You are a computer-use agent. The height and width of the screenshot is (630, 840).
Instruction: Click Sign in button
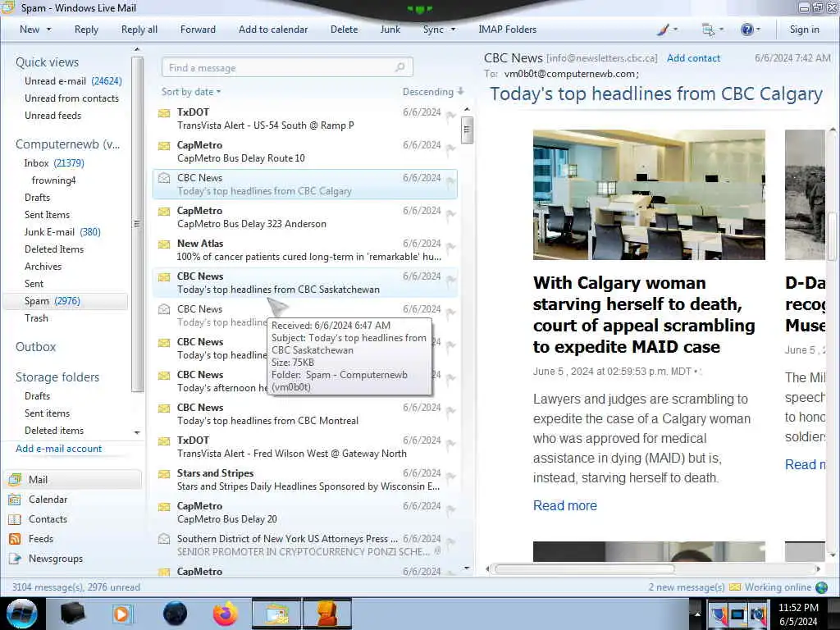click(x=804, y=30)
